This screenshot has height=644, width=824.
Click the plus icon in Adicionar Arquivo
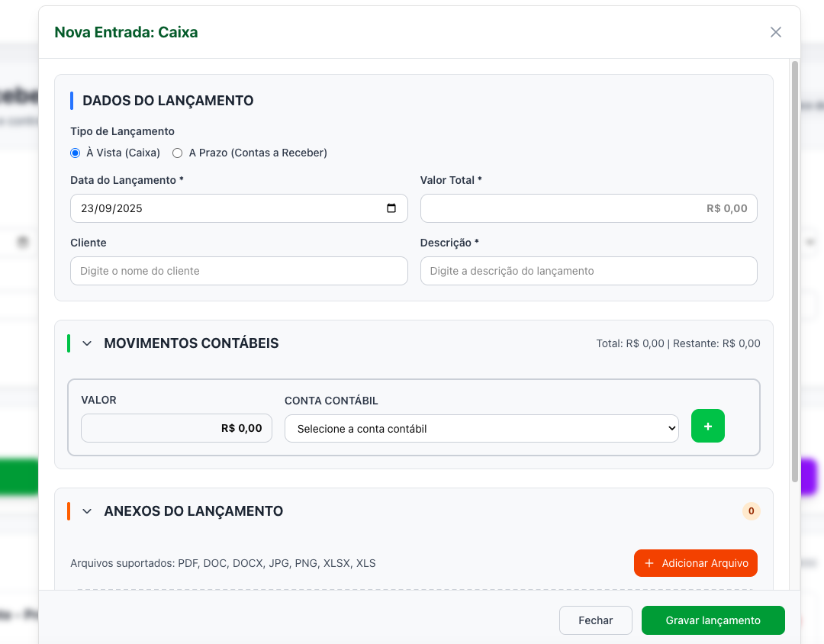click(x=649, y=563)
